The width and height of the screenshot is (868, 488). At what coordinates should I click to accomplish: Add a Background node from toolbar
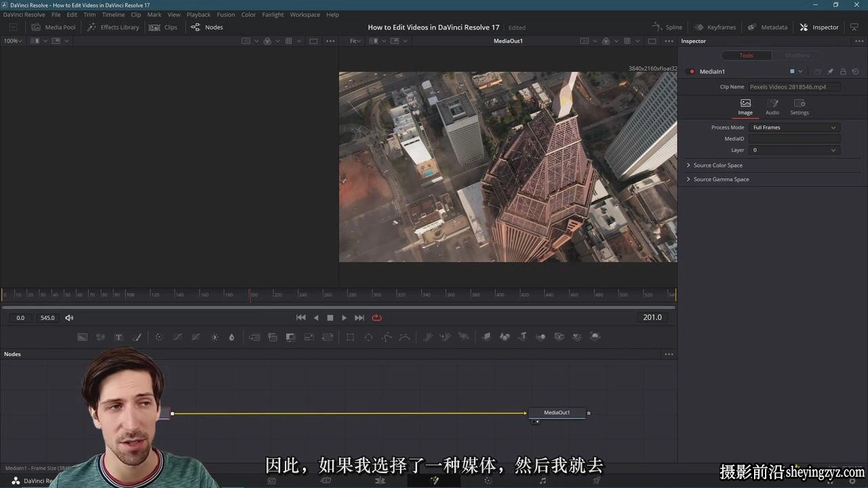coord(82,337)
